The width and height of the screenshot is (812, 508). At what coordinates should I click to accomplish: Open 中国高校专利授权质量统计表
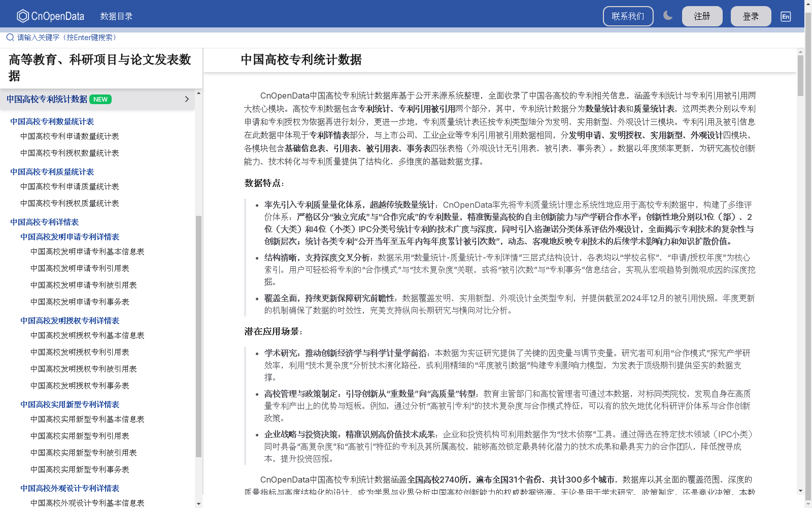pyautogui.click(x=70, y=203)
